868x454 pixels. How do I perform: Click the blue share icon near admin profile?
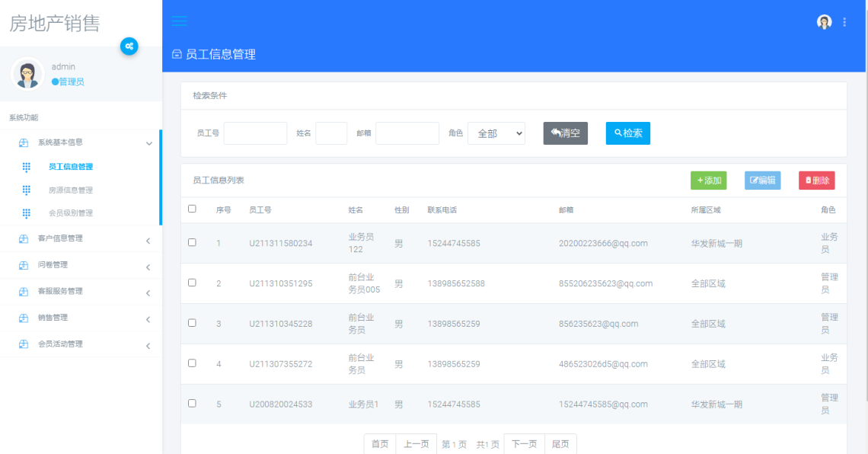click(x=129, y=46)
